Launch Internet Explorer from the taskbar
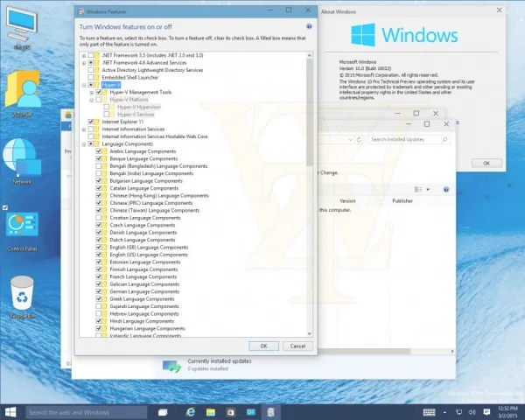 (x=191, y=412)
